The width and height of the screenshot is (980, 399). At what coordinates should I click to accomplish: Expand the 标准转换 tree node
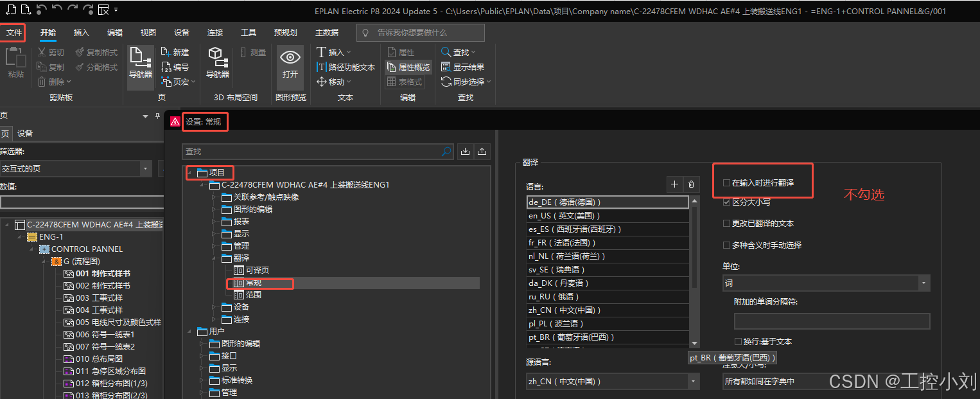click(x=202, y=380)
